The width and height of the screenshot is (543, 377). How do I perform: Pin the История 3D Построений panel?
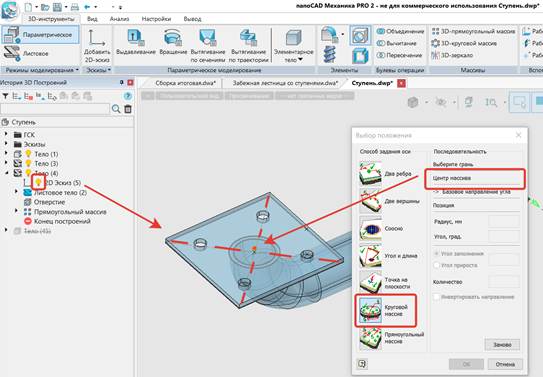[122, 82]
